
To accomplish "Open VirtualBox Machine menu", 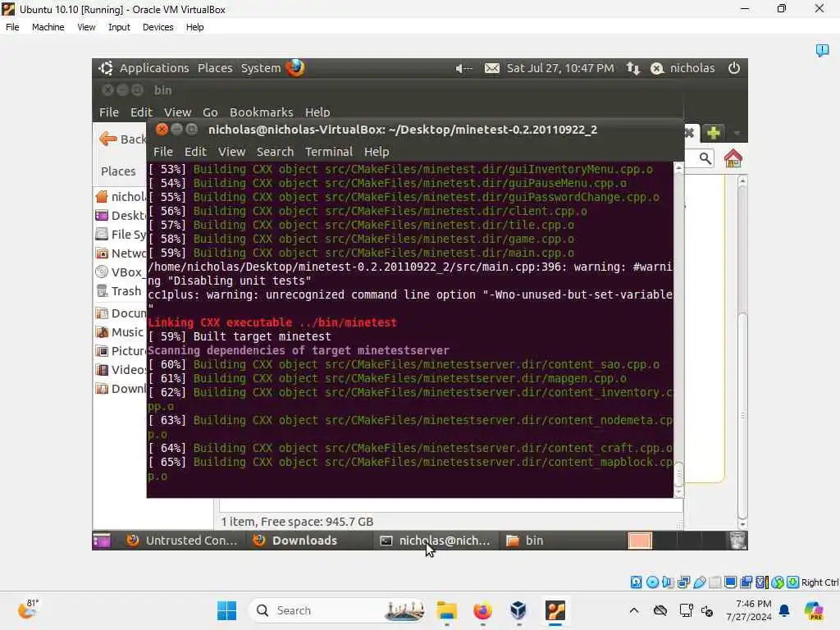I will [x=48, y=27].
